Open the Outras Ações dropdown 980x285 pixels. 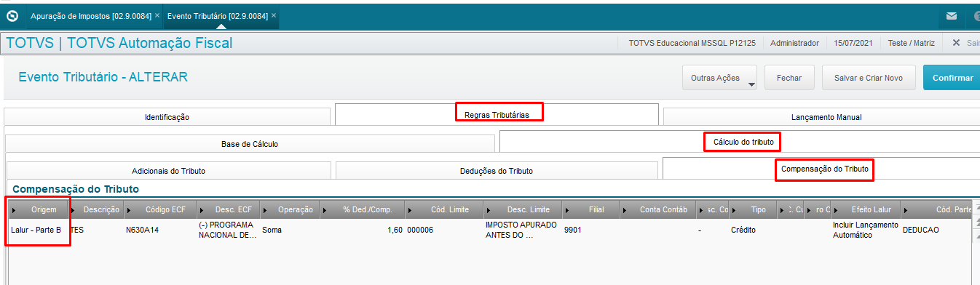coord(719,78)
